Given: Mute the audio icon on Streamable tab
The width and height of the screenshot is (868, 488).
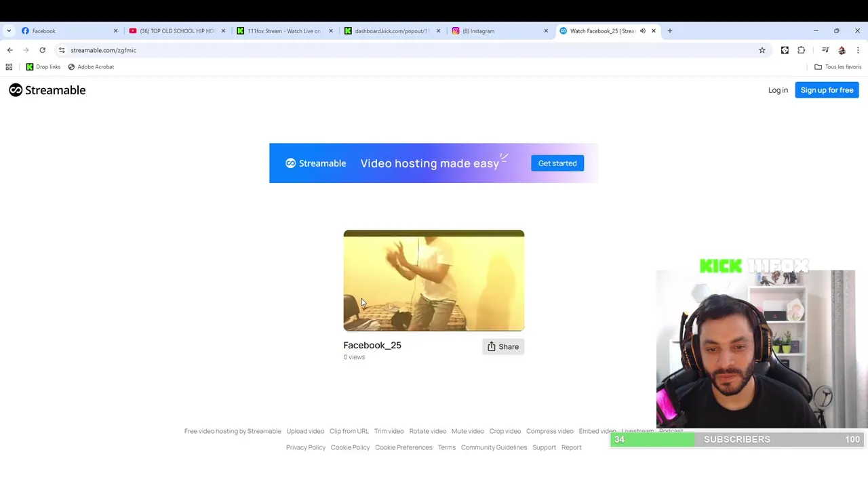Looking at the screenshot, I should point(642,30).
